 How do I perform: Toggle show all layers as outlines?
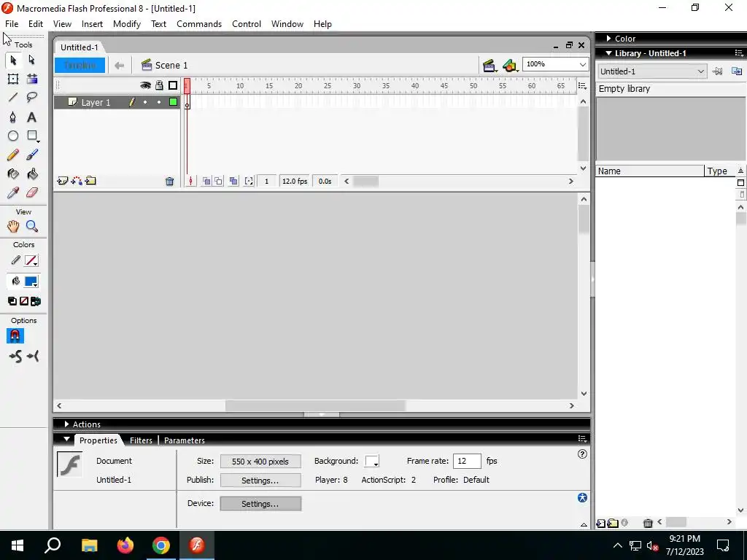(x=173, y=85)
